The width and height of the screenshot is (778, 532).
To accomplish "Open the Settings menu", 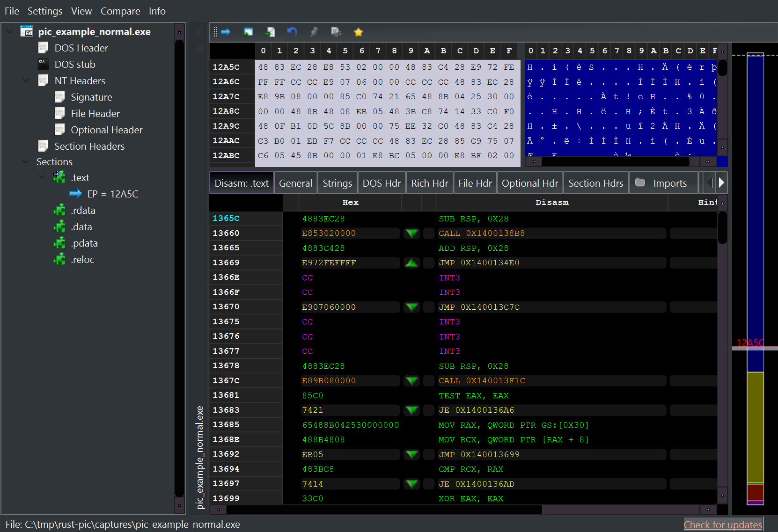I will pos(45,11).
